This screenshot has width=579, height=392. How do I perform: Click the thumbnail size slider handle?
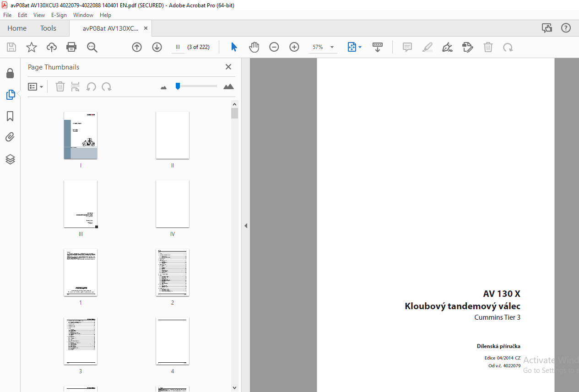(x=178, y=86)
